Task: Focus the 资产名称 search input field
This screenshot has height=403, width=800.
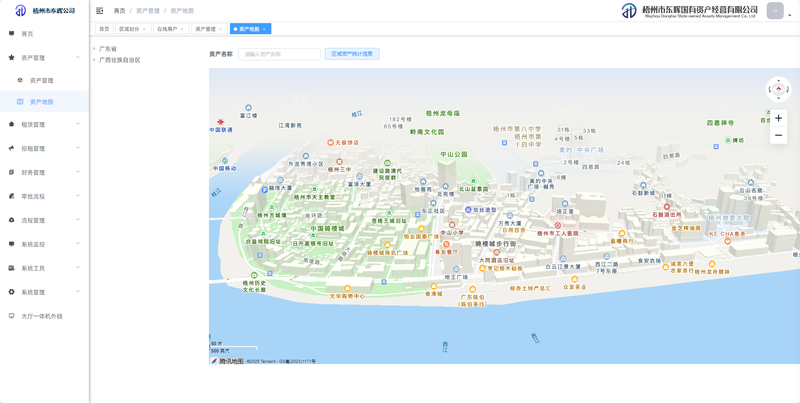Action: point(279,54)
